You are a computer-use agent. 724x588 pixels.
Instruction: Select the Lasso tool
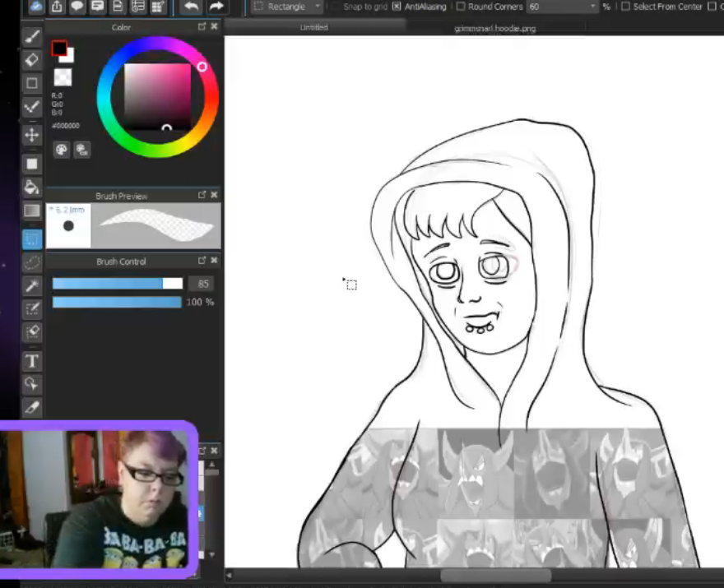32,262
